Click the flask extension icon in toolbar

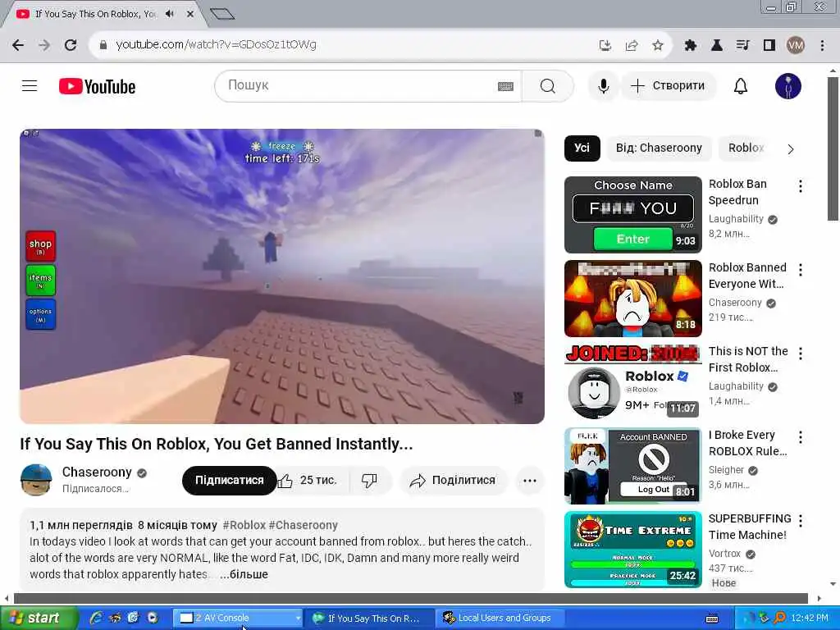[716, 46]
